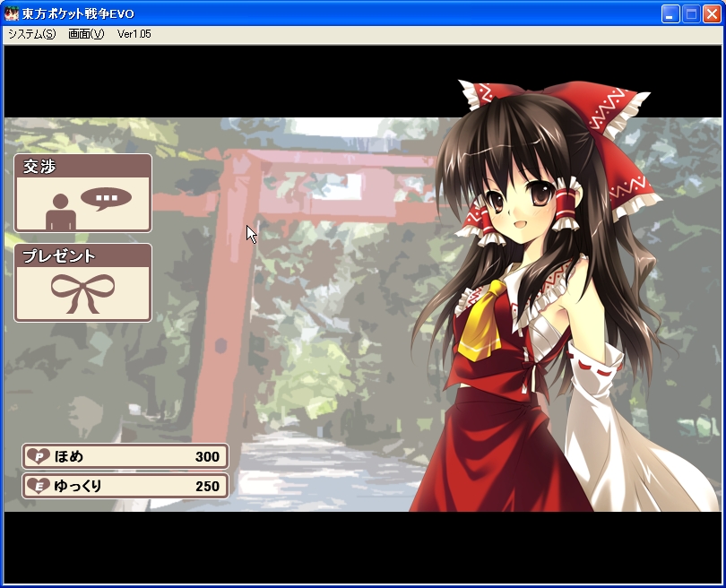The image size is (726, 588).
Task: Click the ribbon bow gift icon
Action: click(82, 293)
